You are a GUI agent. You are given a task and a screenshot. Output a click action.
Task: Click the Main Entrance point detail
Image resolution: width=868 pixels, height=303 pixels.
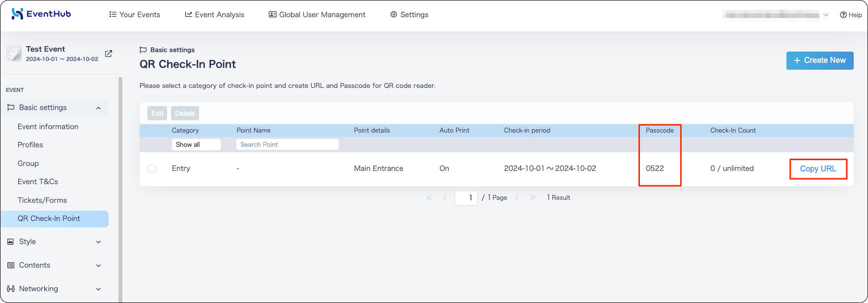[x=378, y=168]
